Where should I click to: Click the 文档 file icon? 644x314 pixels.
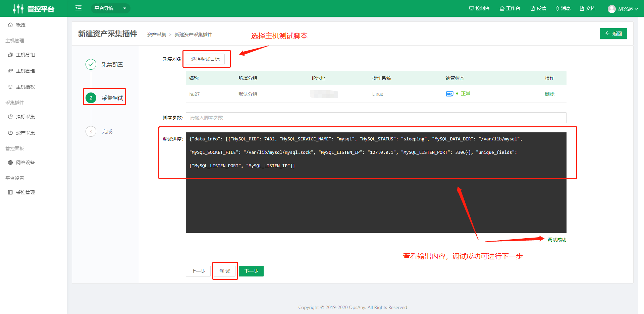click(582, 8)
